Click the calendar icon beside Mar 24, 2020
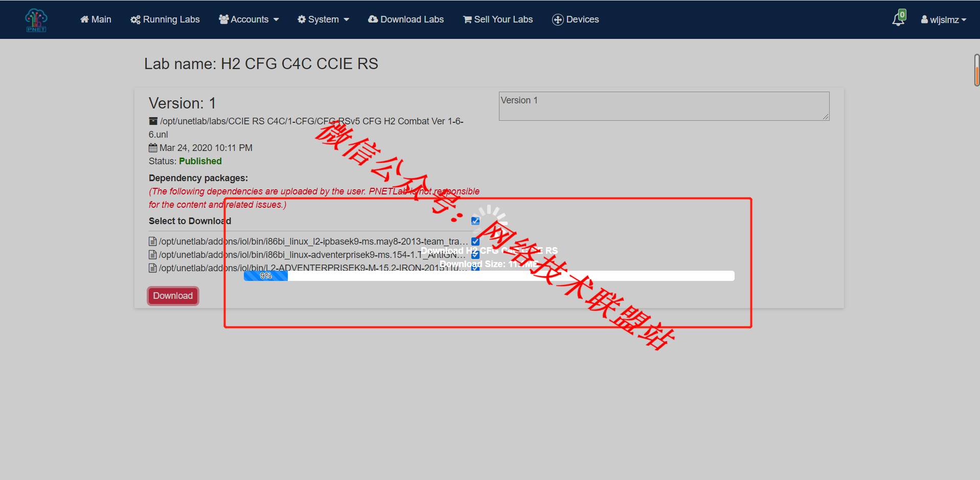The width and height of the screenshot is (980, 480). [153, 148]
